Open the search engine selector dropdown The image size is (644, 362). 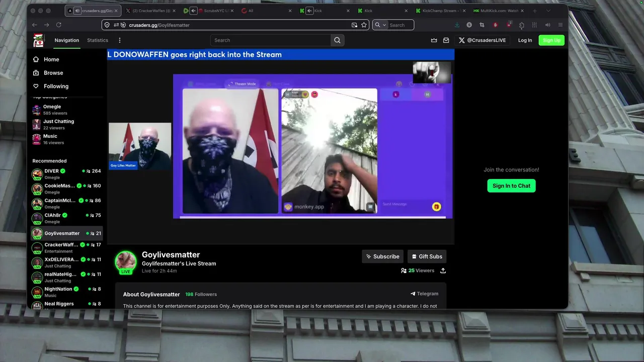(380, 25)
